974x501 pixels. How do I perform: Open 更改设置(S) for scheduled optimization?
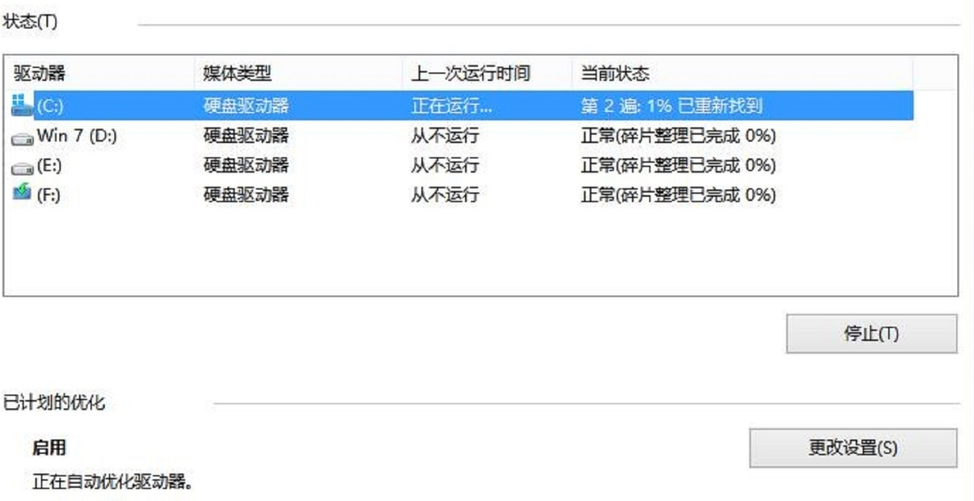click(x=852, y=448)
